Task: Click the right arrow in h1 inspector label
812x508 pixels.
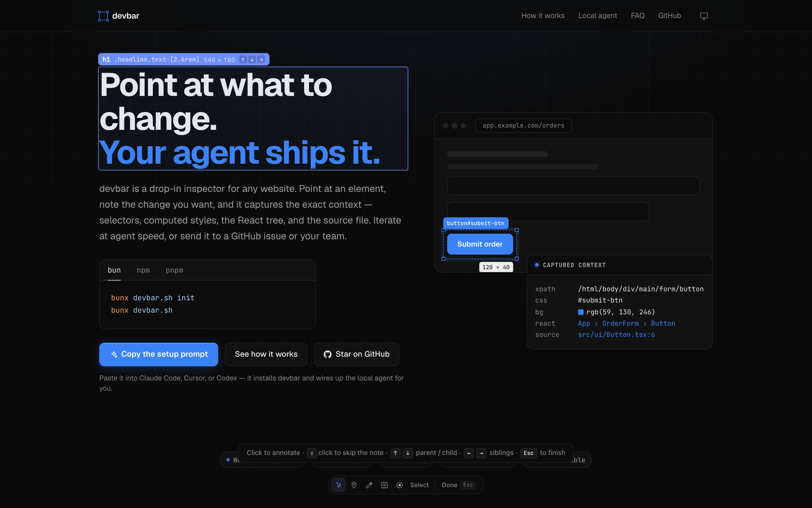Action: [261, 60]
